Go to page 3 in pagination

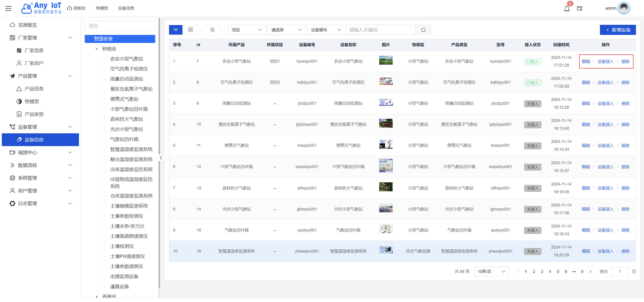(542, 272)
